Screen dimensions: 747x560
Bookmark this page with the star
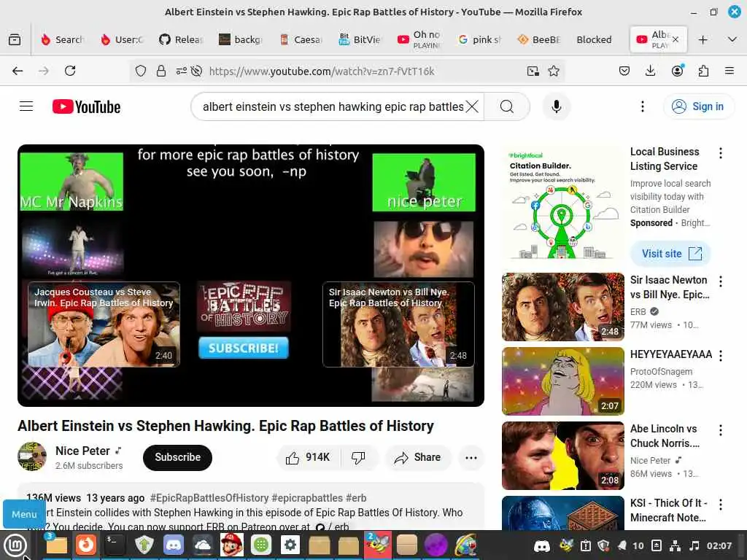pyautogui.click(x=553, y=71)
